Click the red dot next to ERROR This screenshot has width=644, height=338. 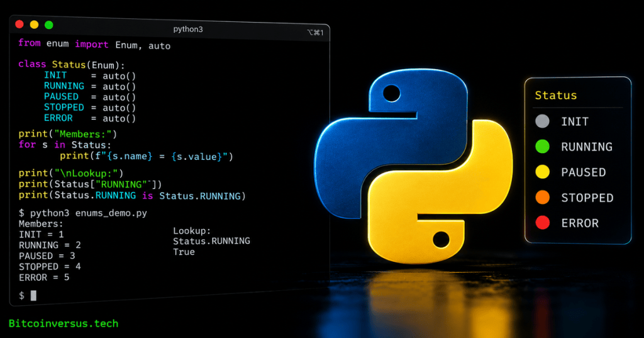tap(543, 223)
